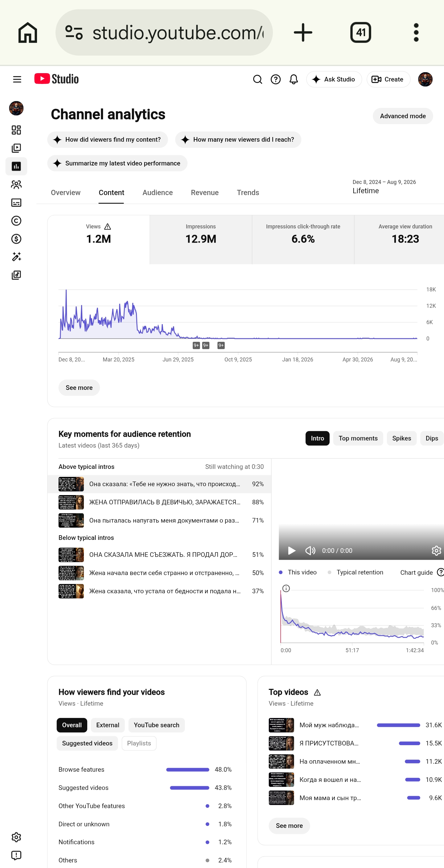
Task: Open the Subtitles sidebar icon
Action: click(x=16, y=203)
